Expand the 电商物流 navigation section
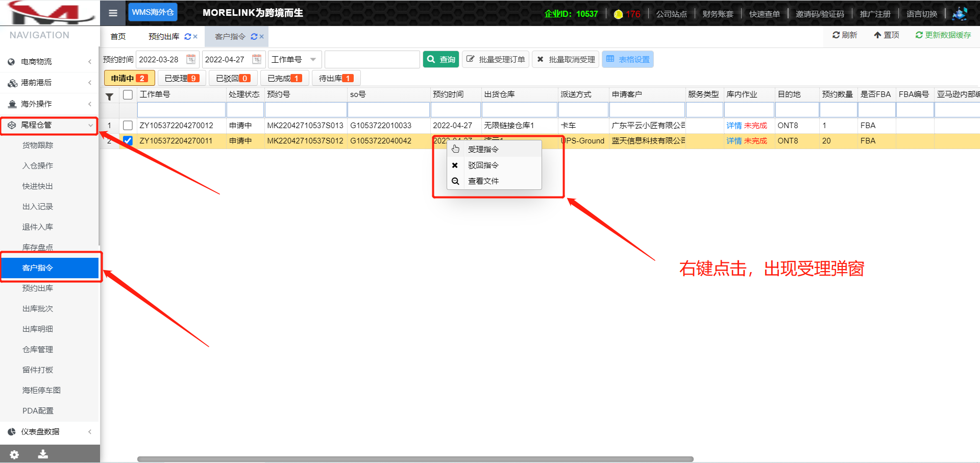This screenshot has height=463, width=980. pyautogui.click(x=50, y=62)
